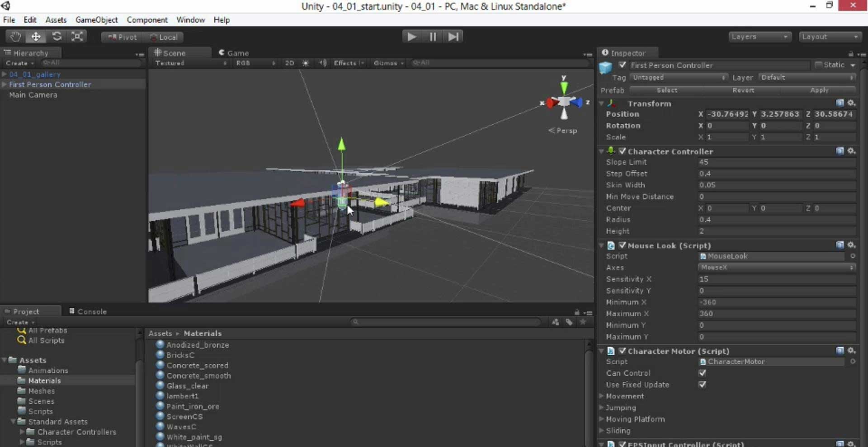Viewport: 868px width, 447px height.
Task: Switch to the Game tab
Action: 234,53
